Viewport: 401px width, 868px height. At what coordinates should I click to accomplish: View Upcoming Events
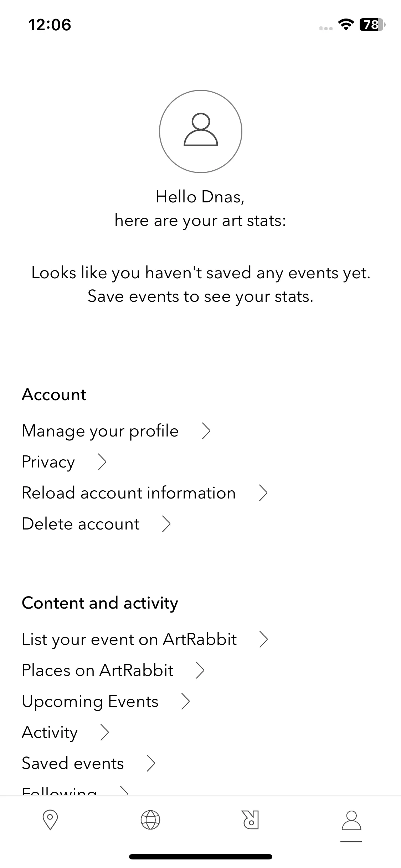(90, 702)
